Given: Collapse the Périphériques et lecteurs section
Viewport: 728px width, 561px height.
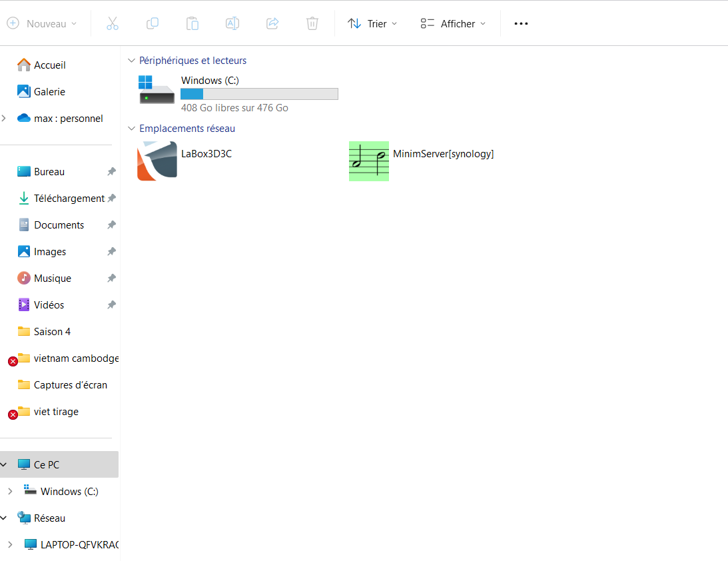Looking at the screenshot, I should point(131,61).
